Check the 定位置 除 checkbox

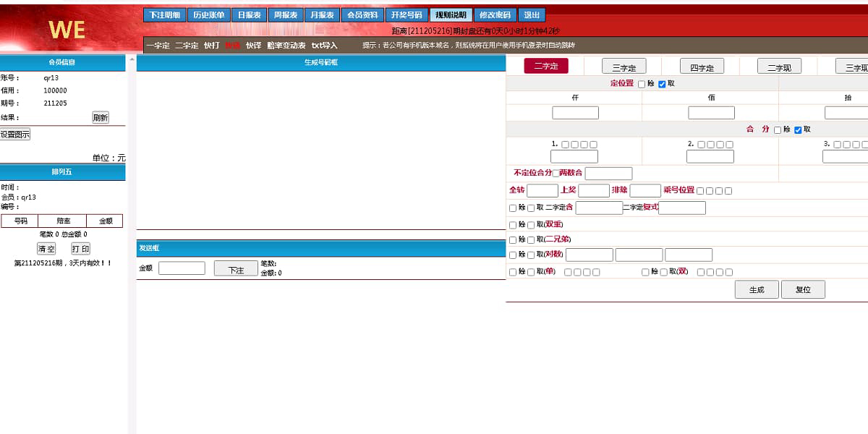click(642, 84)
